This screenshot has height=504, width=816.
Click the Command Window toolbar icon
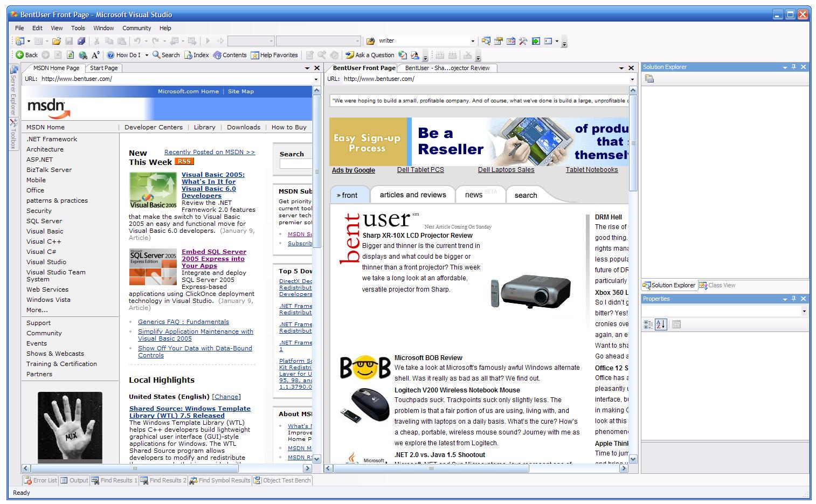point(548,41)
